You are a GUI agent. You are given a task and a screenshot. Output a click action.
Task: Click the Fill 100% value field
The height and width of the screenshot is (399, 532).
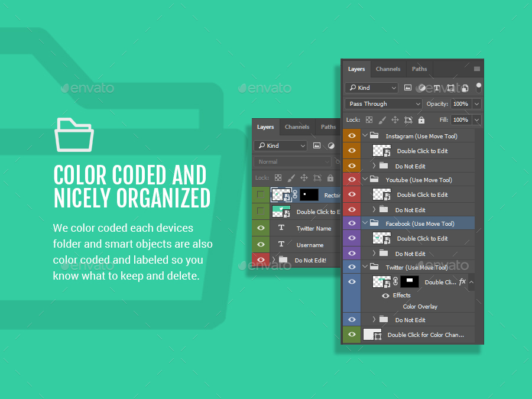click(460, 120)
